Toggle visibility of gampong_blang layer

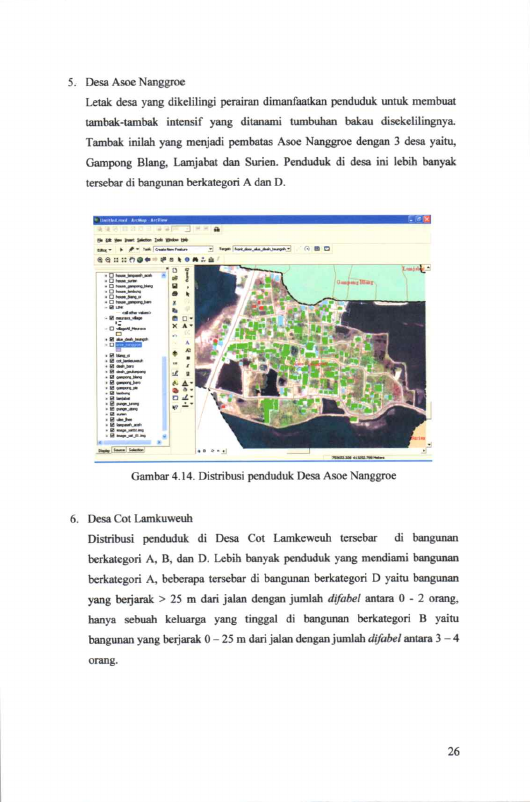click(112, 376)
